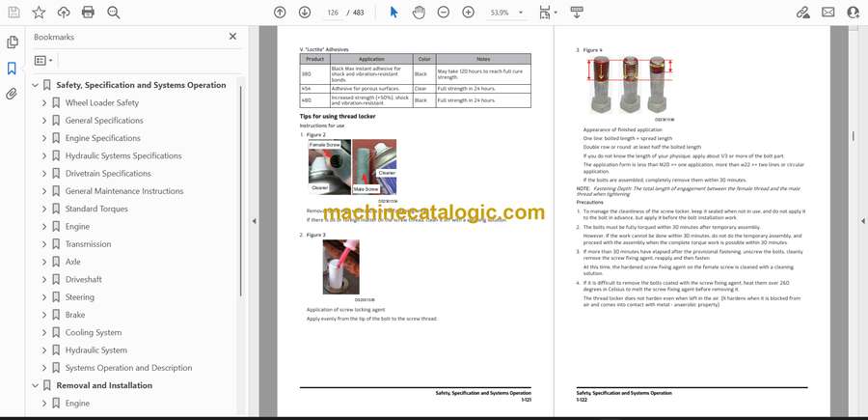This screenshot has width=868, height=420.
Task: Go to next page with down arrow
Action: point(305,13)
